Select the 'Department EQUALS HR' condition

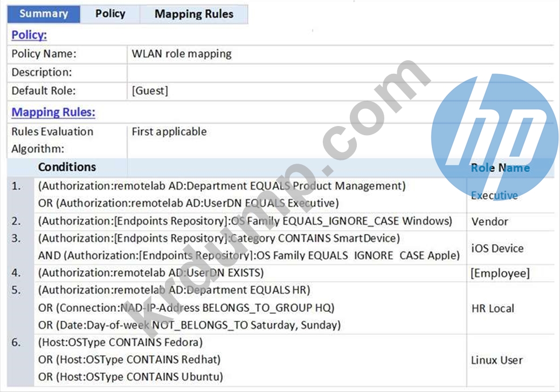(x=174, y=290)
